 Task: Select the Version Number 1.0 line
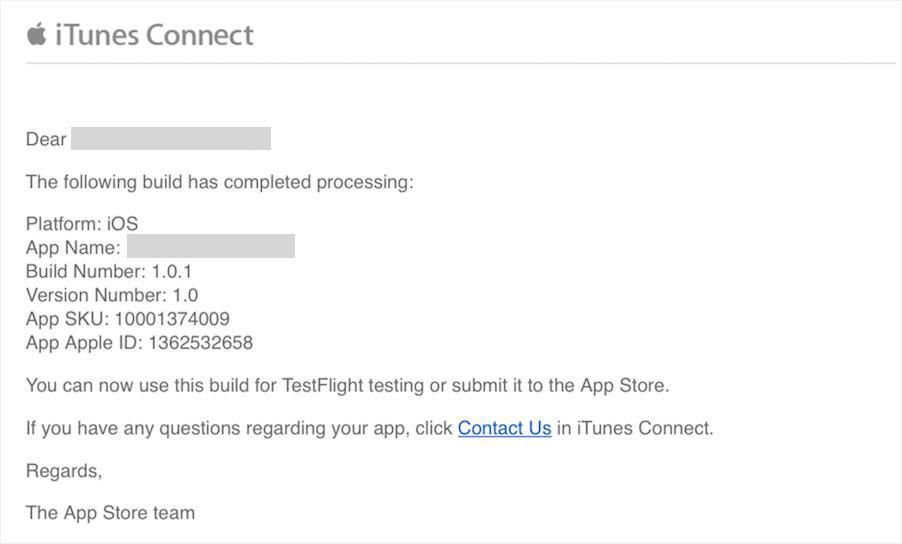[112, 295]
